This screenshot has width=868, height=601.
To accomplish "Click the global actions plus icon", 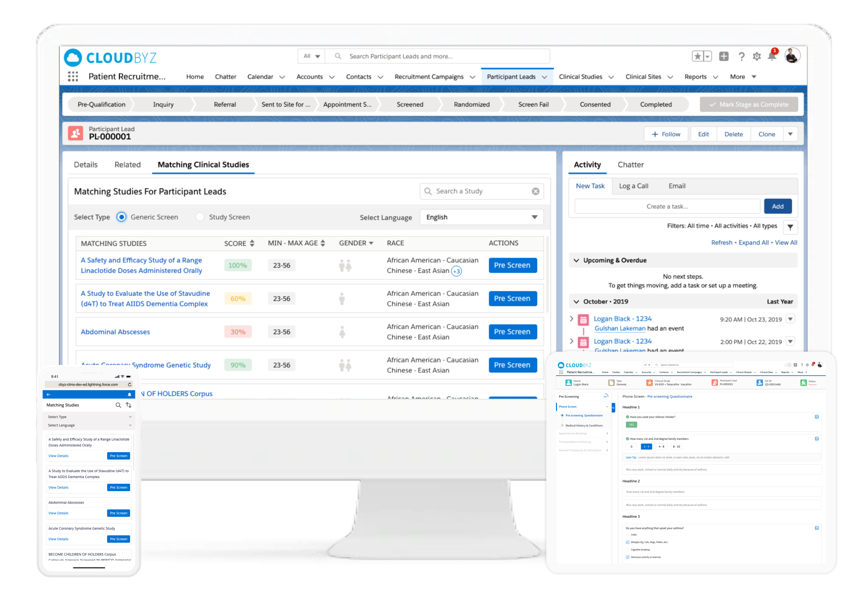I will [x=724, y=56].
